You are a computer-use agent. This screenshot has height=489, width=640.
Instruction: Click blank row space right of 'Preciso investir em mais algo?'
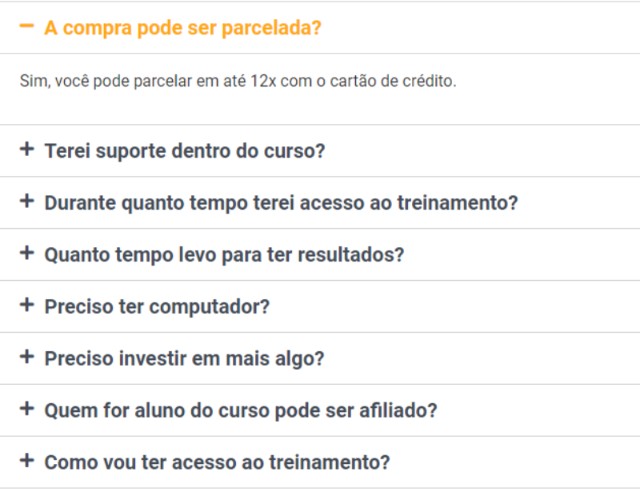click(x=482, y=358)
